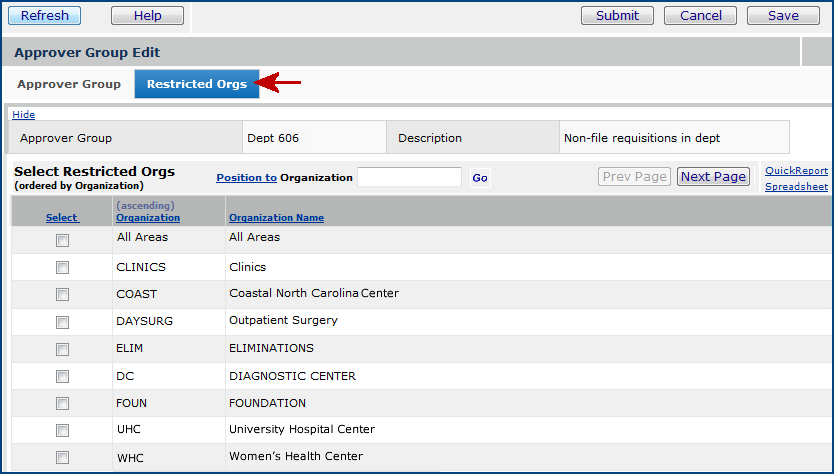Open Help from the top bar
This screenshot has height=474, width=834.
pyautogui.click(x=147, y=15)
